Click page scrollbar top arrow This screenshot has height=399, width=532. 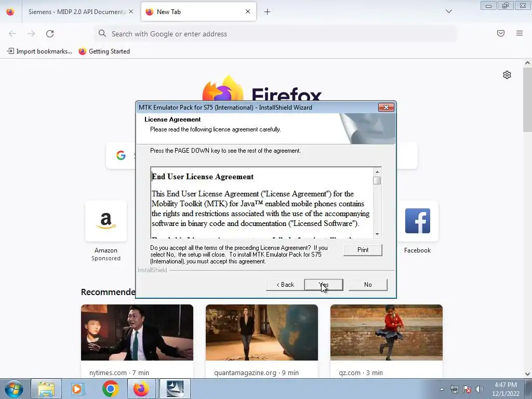point(527,63)
